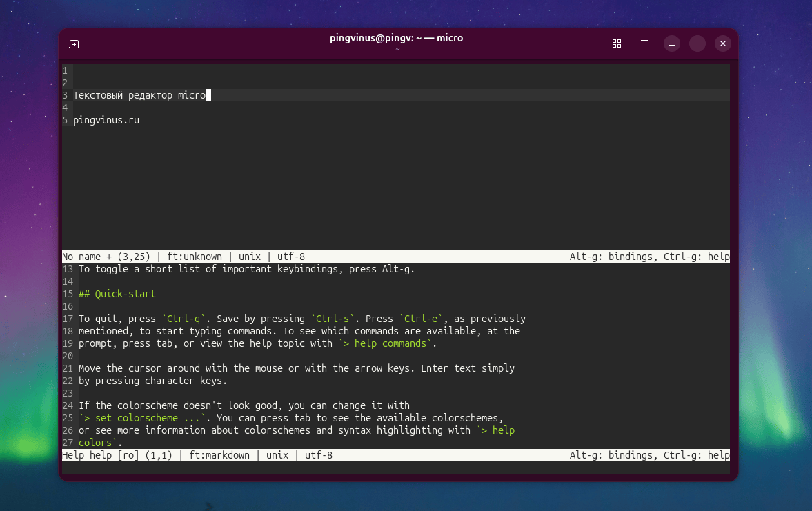Click the line starting 'Move the cursor around'
The image size is (812, 511).
(297, 369)
